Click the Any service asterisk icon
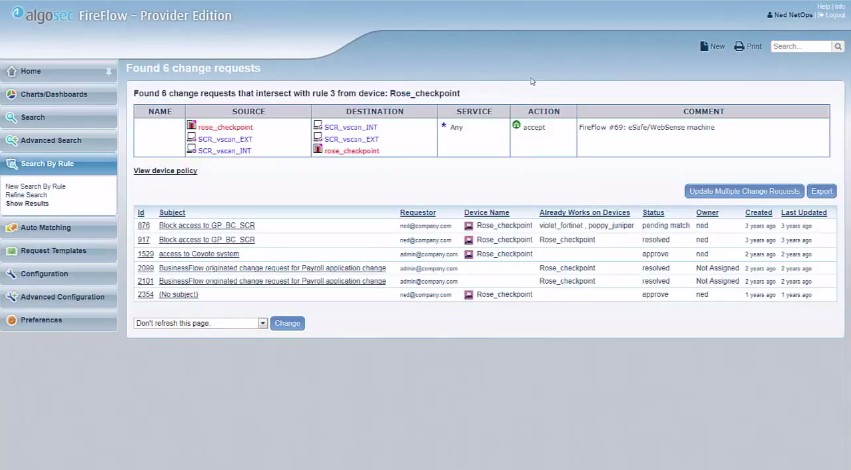The image size is (851, 470). point(443,125)
